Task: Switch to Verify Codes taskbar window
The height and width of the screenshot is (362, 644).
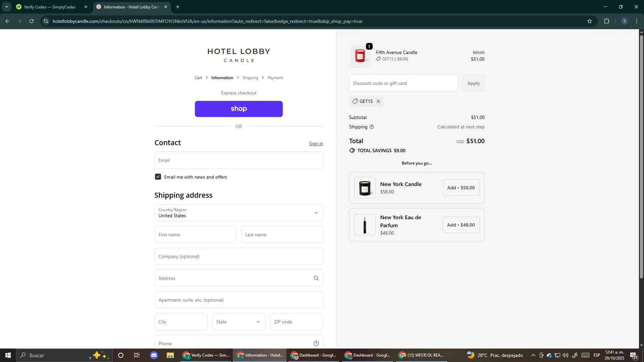Action: [207, 355]
